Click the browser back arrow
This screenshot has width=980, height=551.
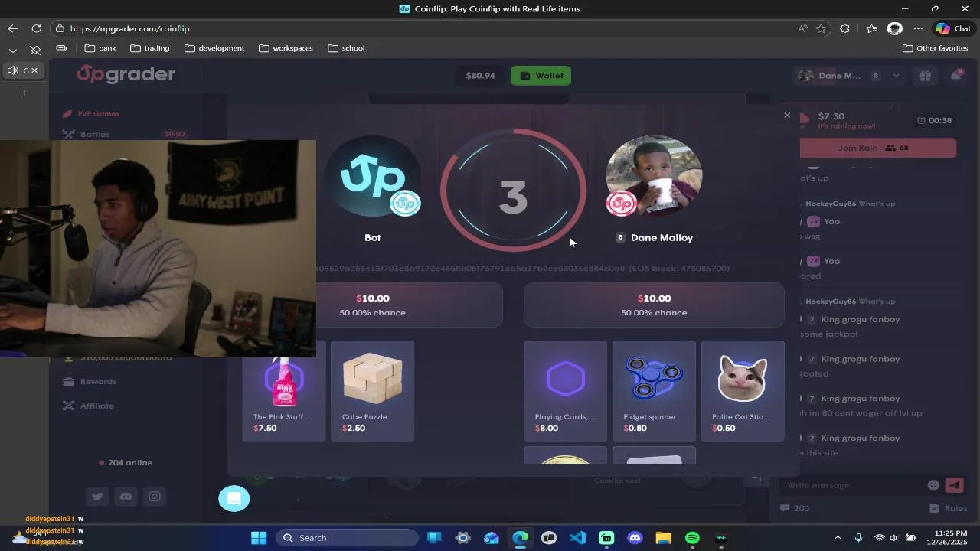pos(13,28)
